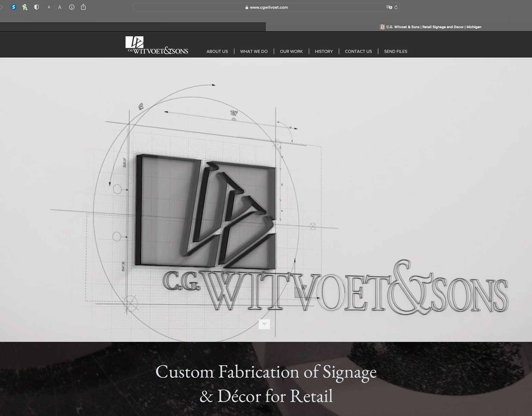Click the lock icon in address bar
532x416 pixels.
[247, 7]
